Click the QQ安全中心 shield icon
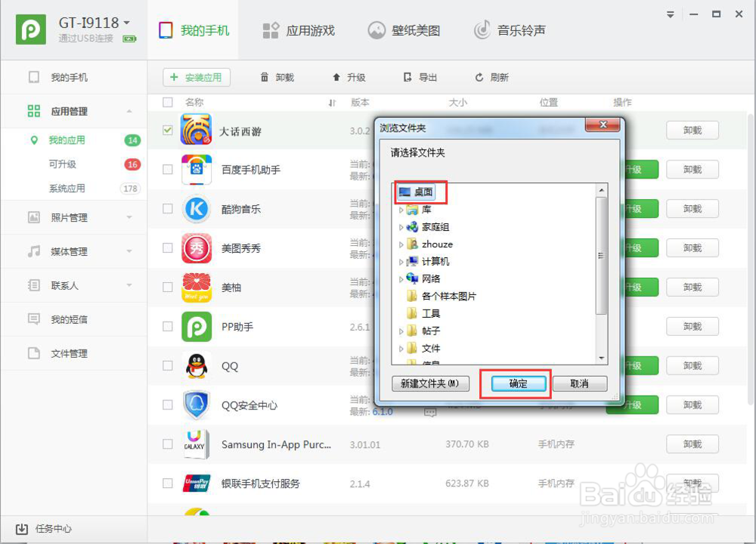 click(197, 405)
